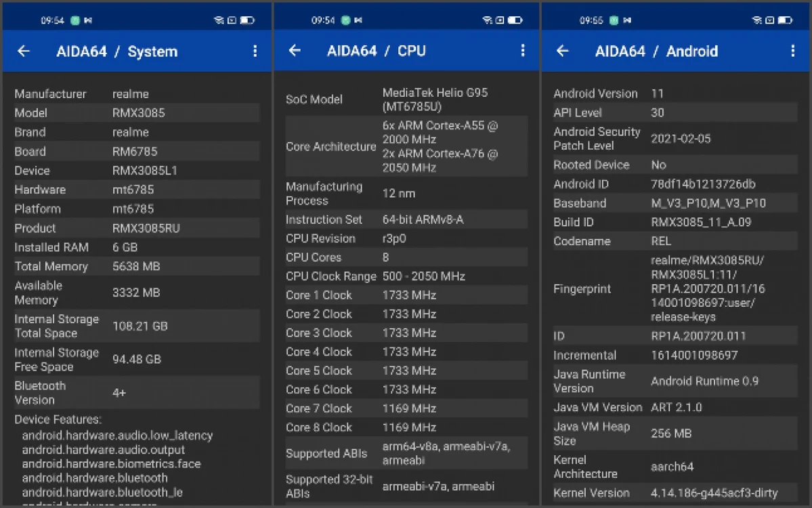
Task: Tap green notification icon on System status bar
Action: pos(75,20)
